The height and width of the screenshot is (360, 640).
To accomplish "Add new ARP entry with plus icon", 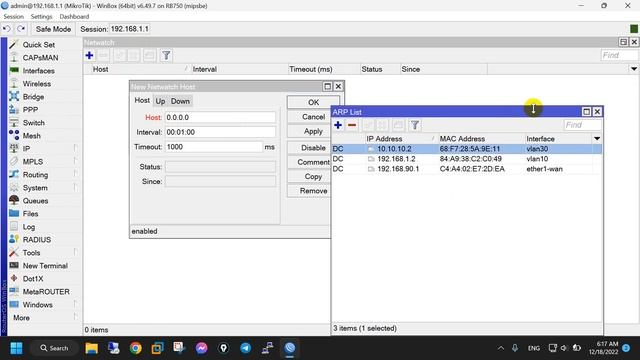I will point(338,125).
